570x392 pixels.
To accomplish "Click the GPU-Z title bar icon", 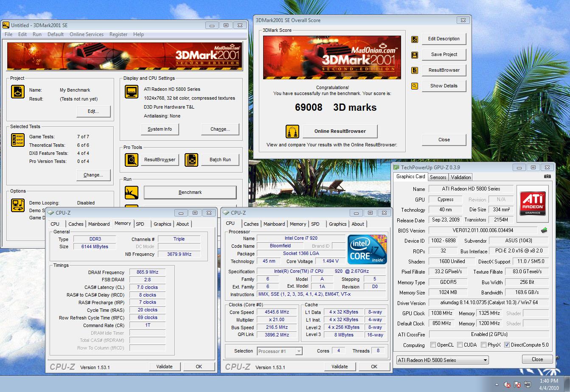I will point(396,167).
